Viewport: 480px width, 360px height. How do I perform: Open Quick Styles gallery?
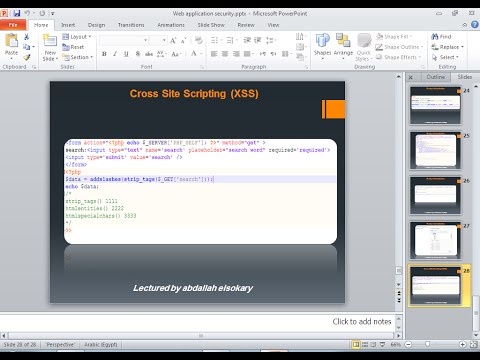coord(364,47)
